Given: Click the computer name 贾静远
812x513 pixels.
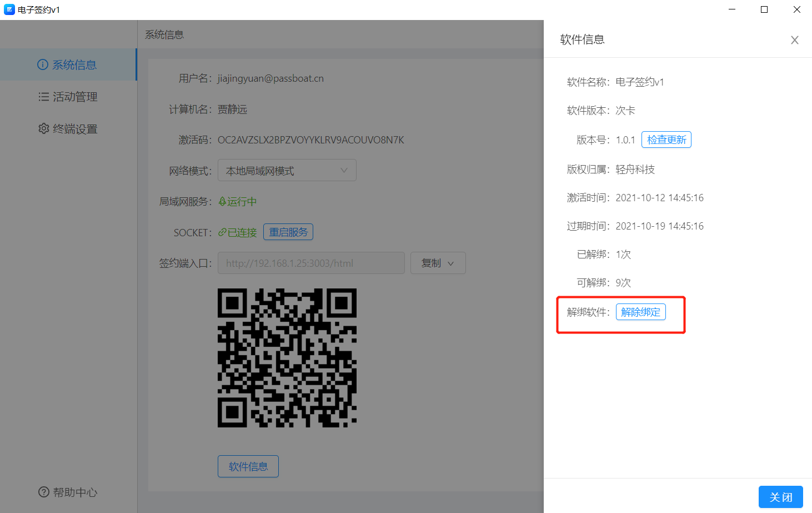Looking at the screenshot, I should (x=232, y=109).
